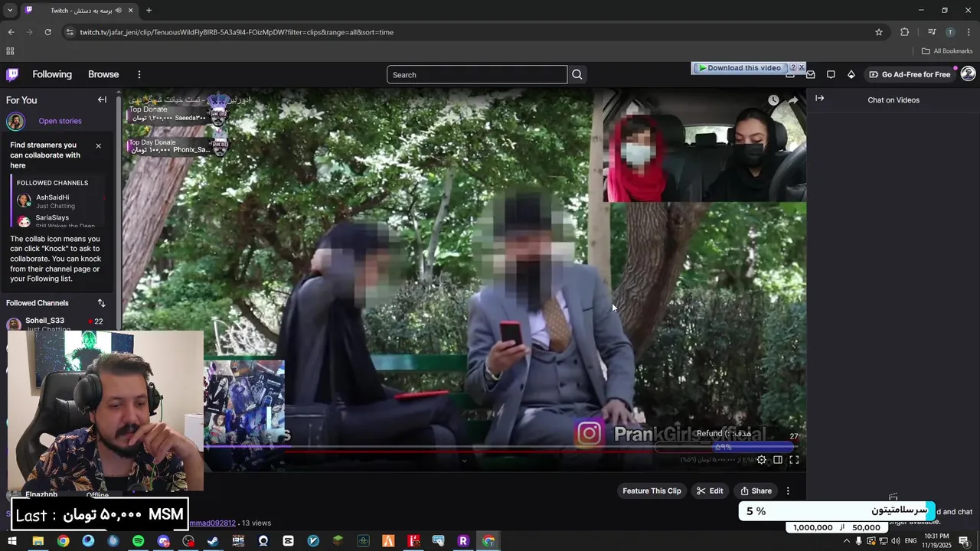
Task: Close the Download this video bar
Action: [x=802, y=68]
